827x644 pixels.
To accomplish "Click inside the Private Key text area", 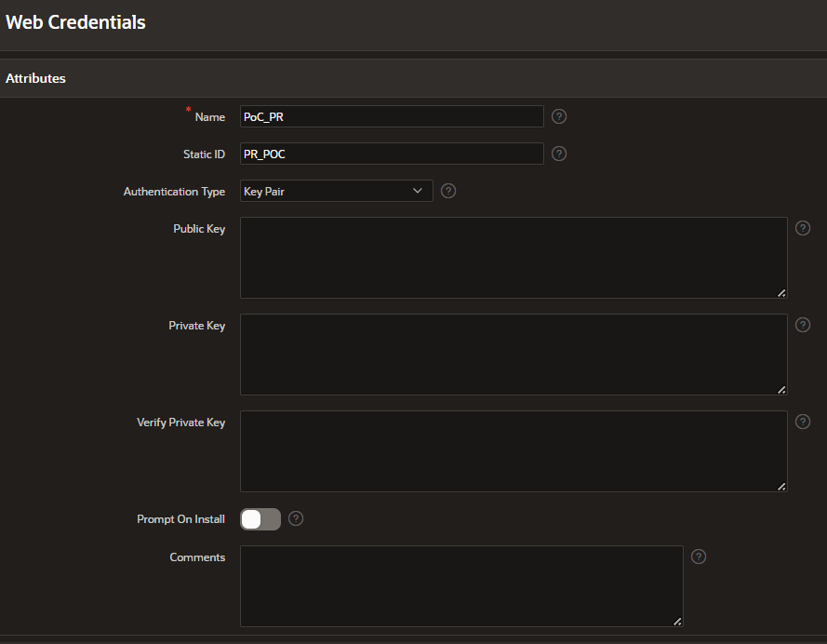I will [514, 355].
